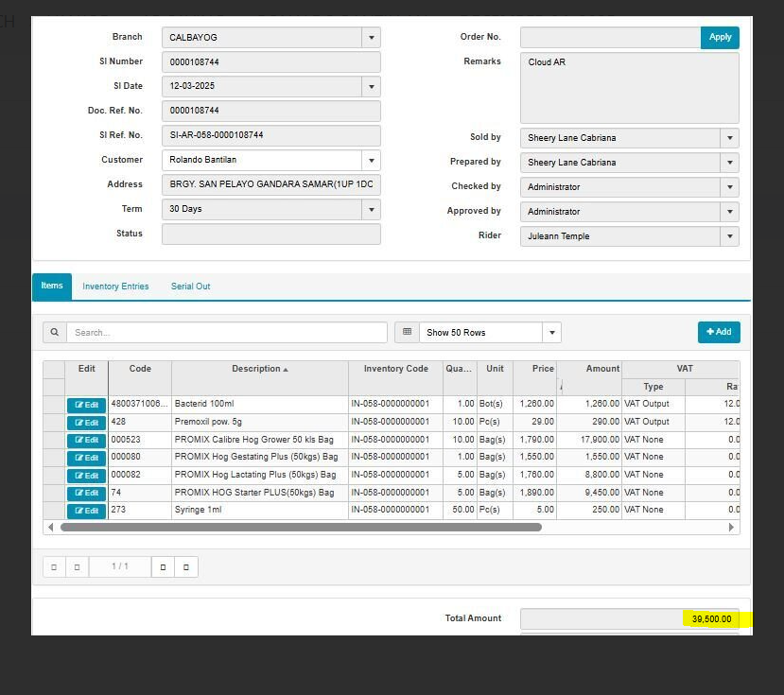This screenshot has height=695, width=784.
Task: Click the Remarks text area containing Cloud AR
Action: [629, 88]
